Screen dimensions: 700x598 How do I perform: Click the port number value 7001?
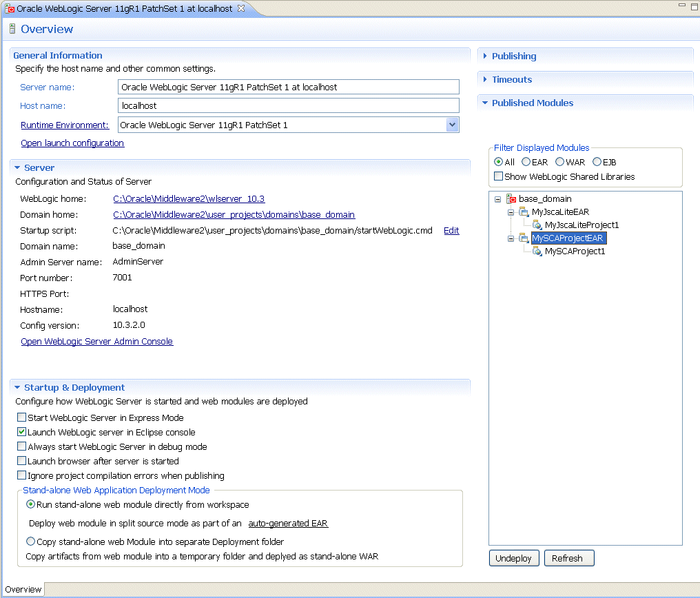123,278
